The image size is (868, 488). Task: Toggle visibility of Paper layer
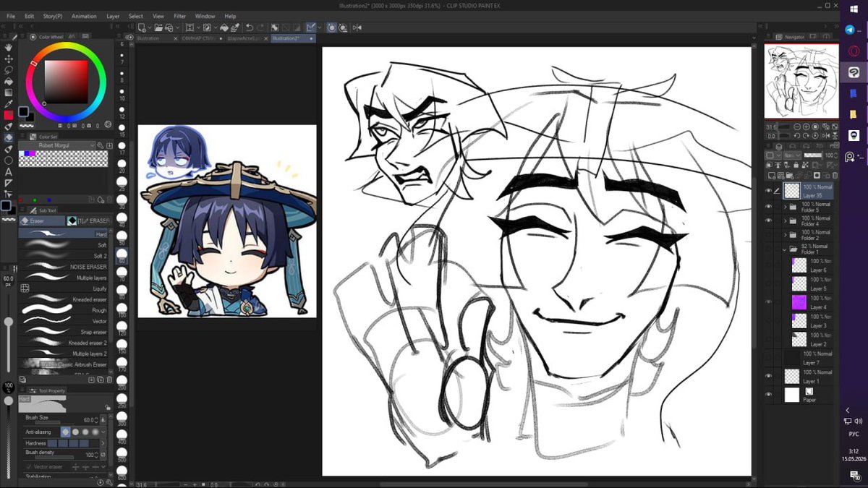(x=769, y=395)
